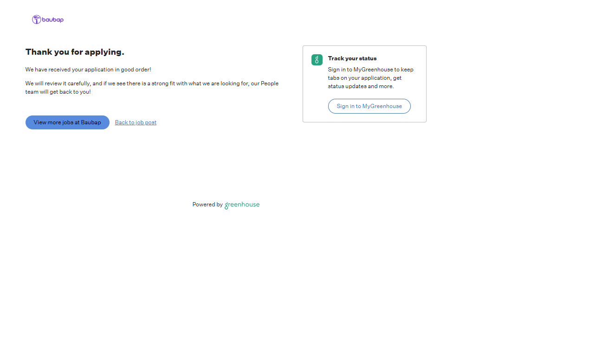The image size is (602, 364).
Task: Click the 'status updates and more' card text
Action: pyautogui.click(x=361, y=86)
